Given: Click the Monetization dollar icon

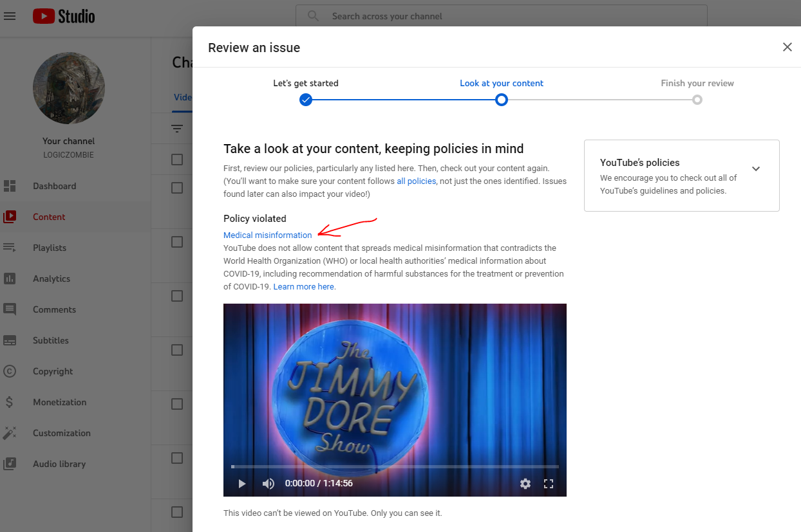Looking at the screenshot, I should pos(10,402).
